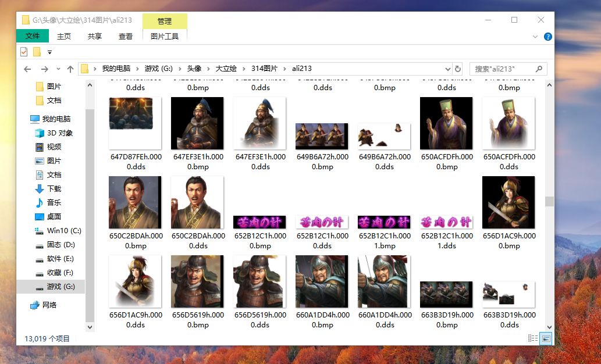
Task: Select thumbnail 647EF3E1h.0000.bmp
Action: (x=197, y=123)
